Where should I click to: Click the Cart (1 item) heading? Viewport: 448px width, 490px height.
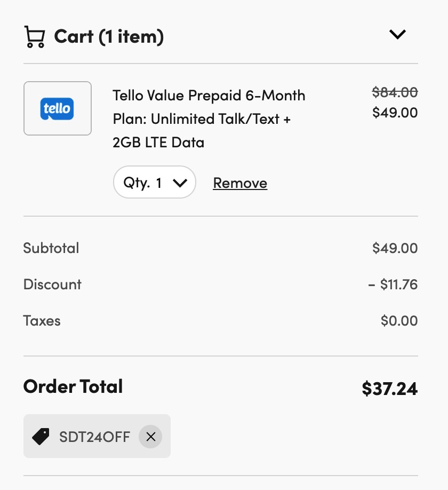109,37
